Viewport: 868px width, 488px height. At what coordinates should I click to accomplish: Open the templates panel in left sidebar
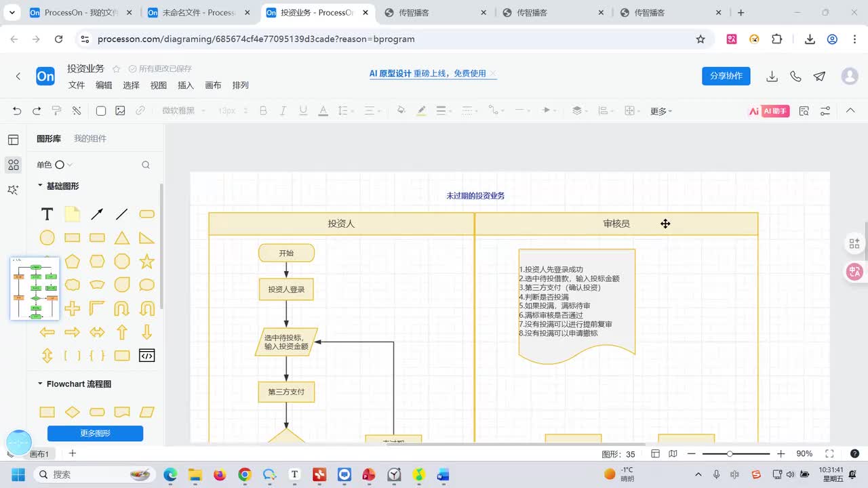point(13,140)
